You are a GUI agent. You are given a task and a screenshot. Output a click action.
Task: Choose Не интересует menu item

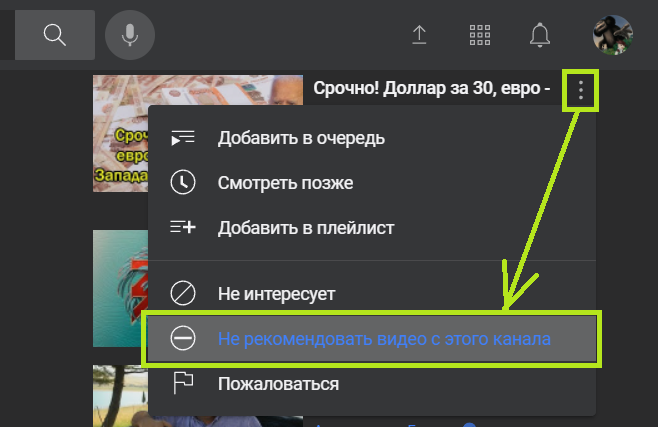(x=372, y=294)
